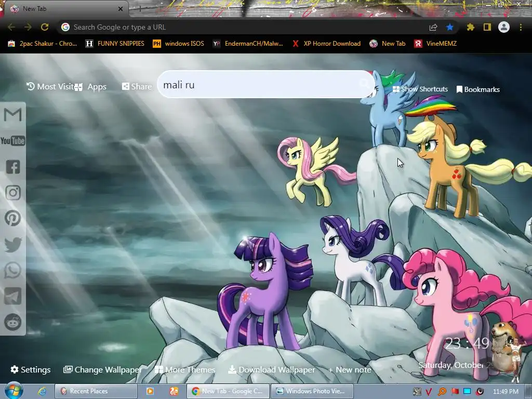Open the Apps menu
The height and width of the screenshot is (399, 532).
pos(91,87)
